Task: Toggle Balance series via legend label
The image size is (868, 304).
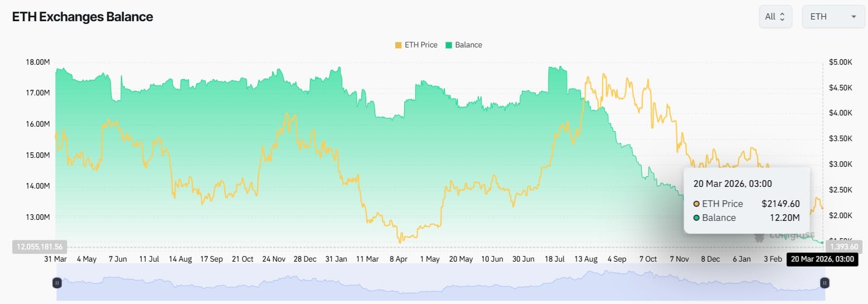Action: click(468, 45)
